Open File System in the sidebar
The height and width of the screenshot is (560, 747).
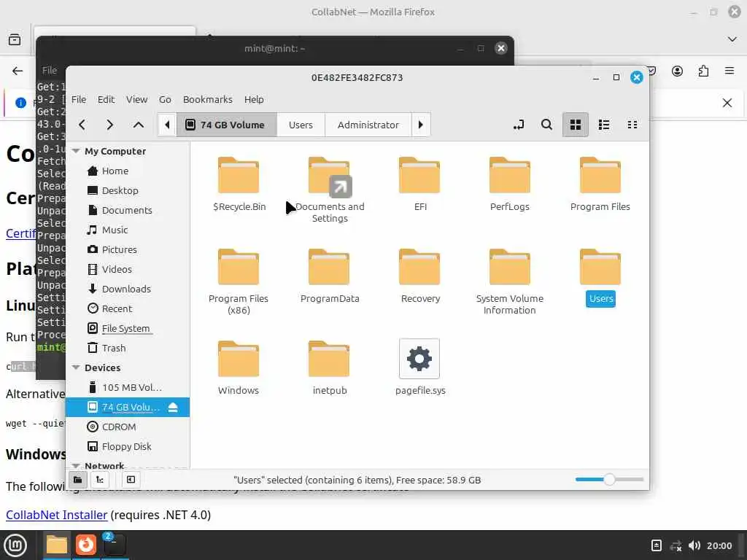(127, 328)
